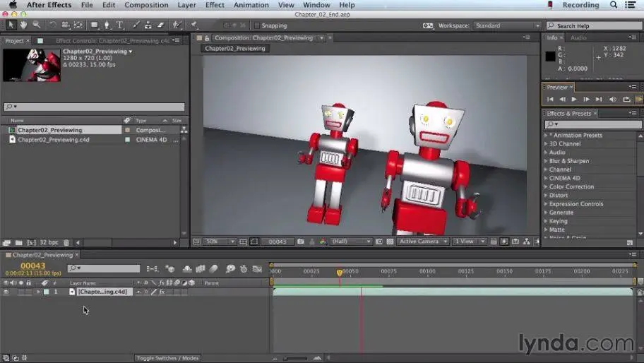Click the Chapter02_Previewing viewer breadcrumb
The image size is (644, 363).
tap(235, 49)
